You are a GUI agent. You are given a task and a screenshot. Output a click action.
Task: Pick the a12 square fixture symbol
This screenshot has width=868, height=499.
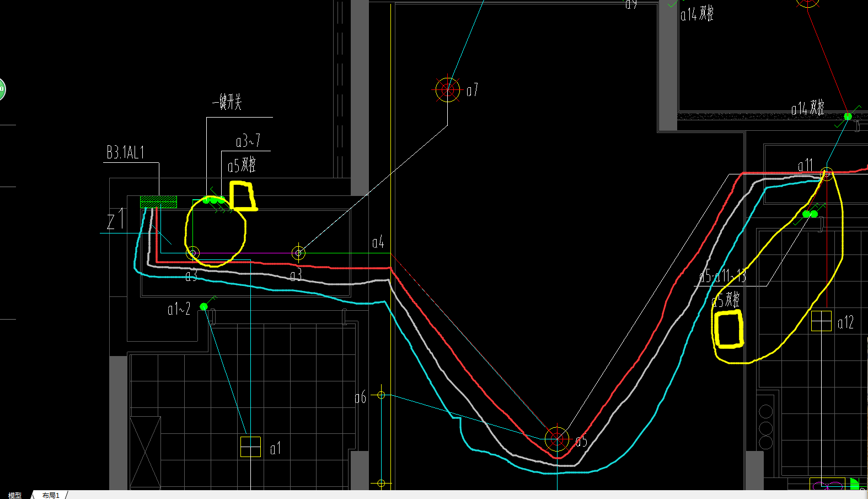[821, 321]
